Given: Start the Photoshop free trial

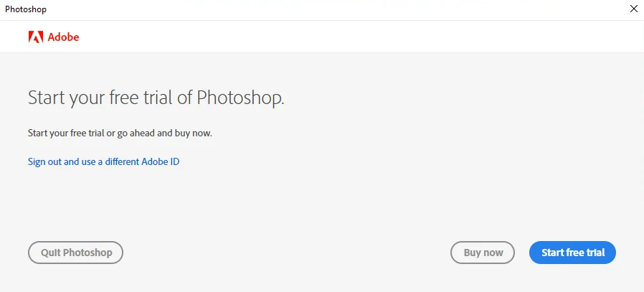Looking at the screenshot, I should click(x=572, y=252).
